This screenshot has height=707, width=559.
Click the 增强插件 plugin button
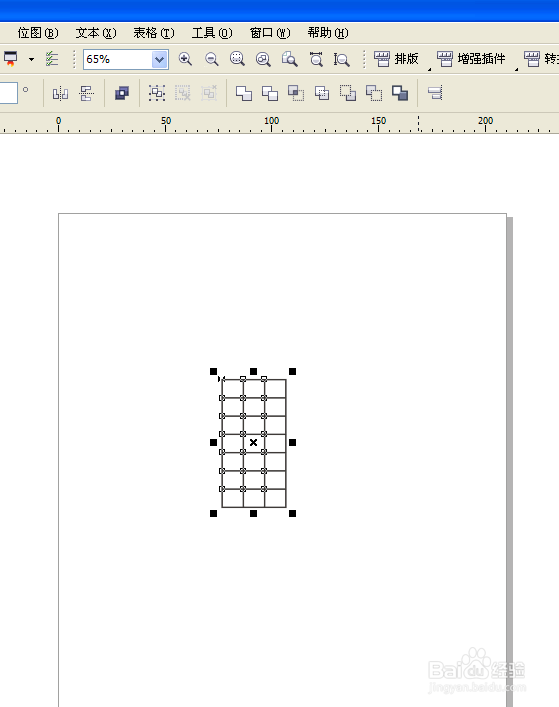471,59
